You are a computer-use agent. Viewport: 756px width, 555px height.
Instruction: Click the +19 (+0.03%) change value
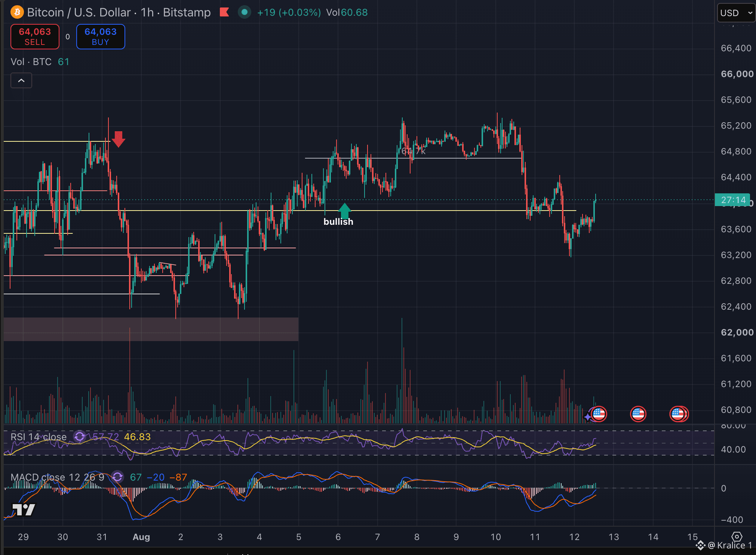pyautogui.click(x=289, y=12)
